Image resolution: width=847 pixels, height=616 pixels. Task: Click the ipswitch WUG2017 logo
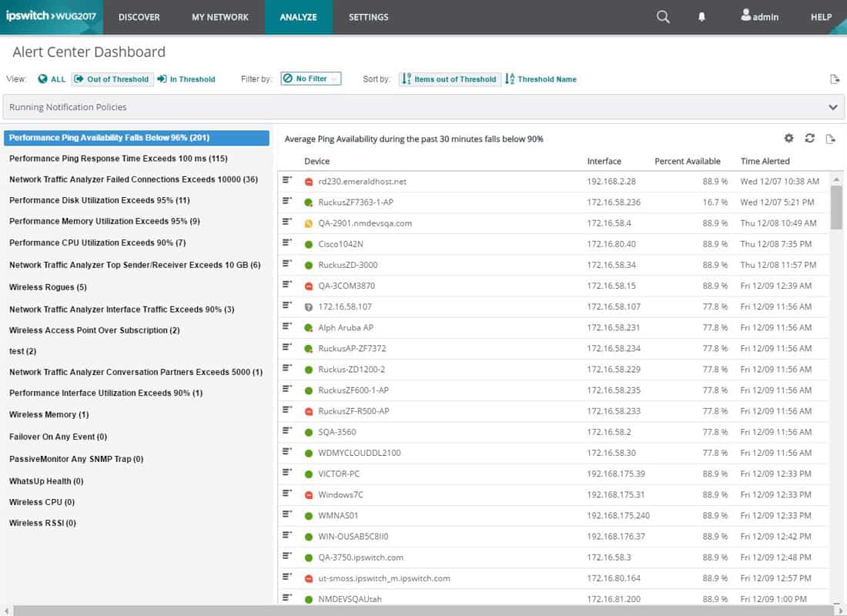52,16
